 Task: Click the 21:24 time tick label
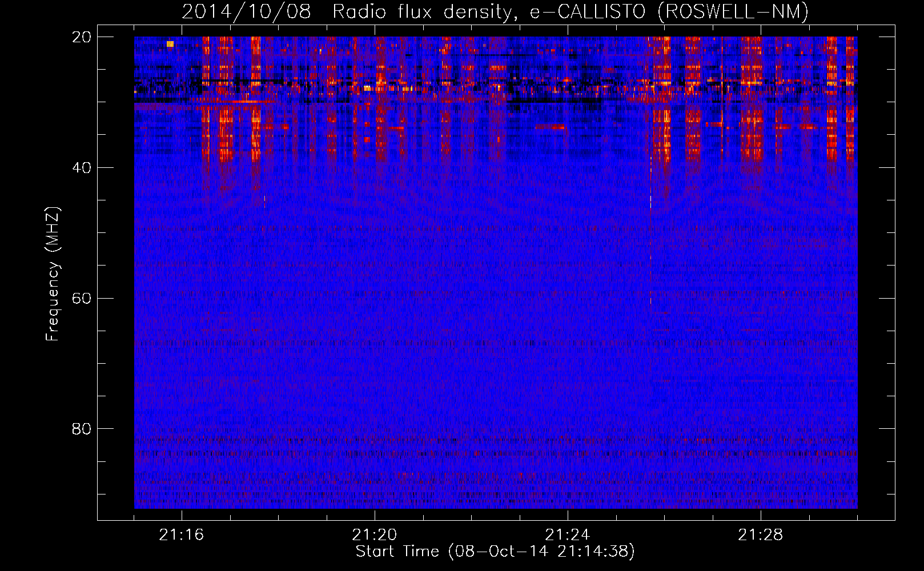(568, 535)
